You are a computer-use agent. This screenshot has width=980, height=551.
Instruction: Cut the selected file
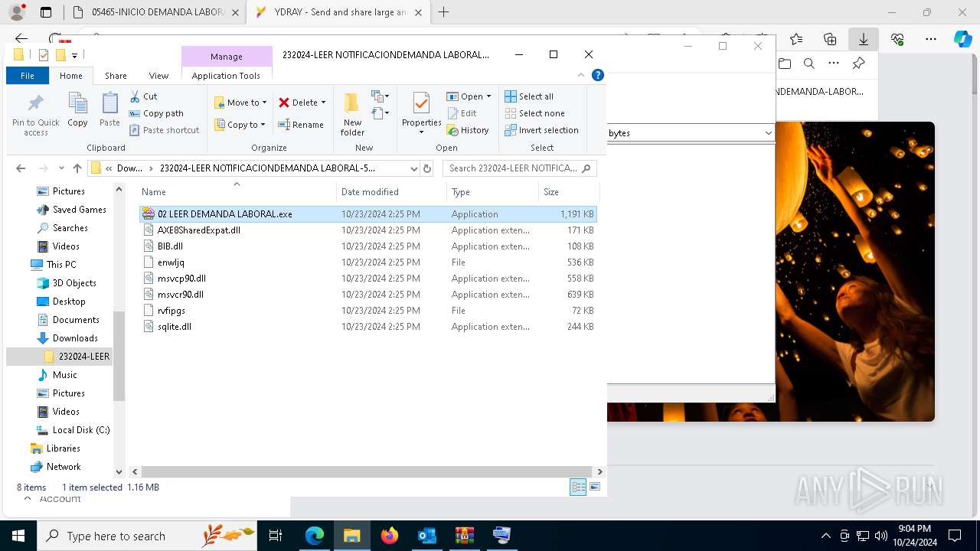143,96
